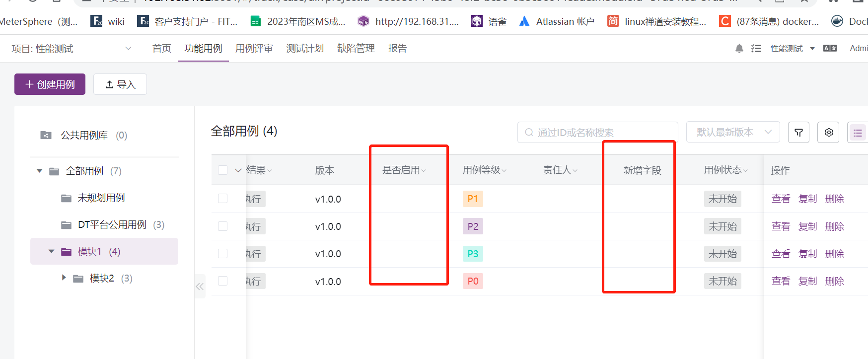This screenshot has width=868, height=359.
Task: Go to the 首页 tab
Action: tap(161, 48)
